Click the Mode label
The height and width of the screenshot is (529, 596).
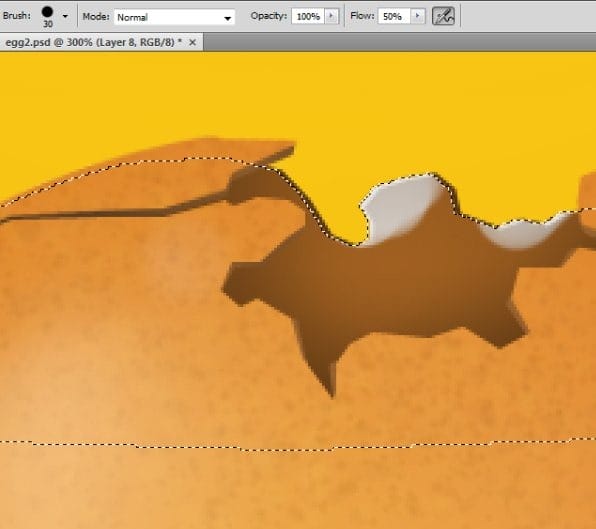click(x=96, y=16)
